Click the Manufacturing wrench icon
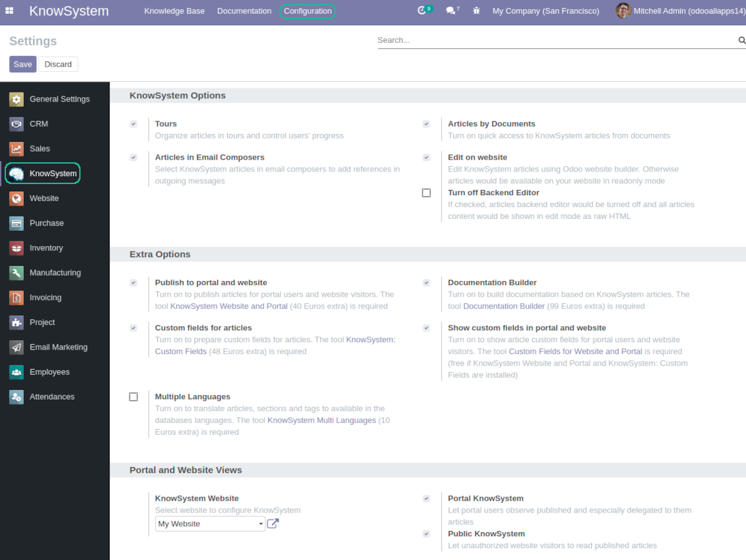The image size is (746, 560). pos(17,272)
